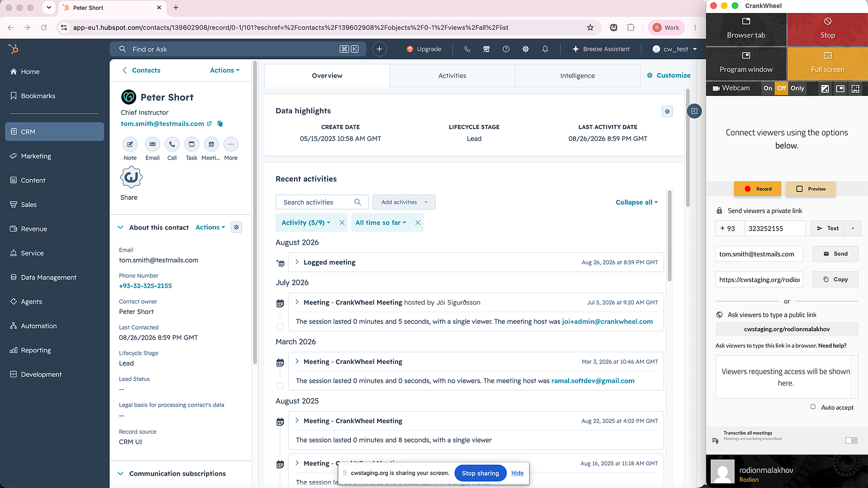868x488 pixels.
Task: Click the Call action icon
Action: coord(172,144)
